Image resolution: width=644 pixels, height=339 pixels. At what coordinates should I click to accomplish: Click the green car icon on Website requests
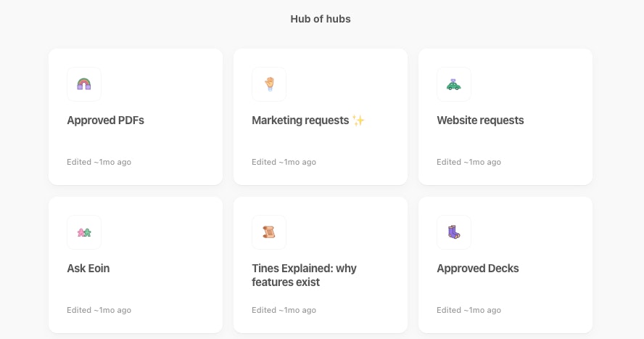[x=453, y=84]
